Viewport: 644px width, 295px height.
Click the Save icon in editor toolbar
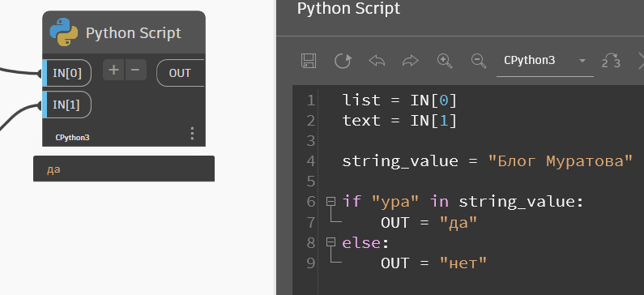coord(309,61)
